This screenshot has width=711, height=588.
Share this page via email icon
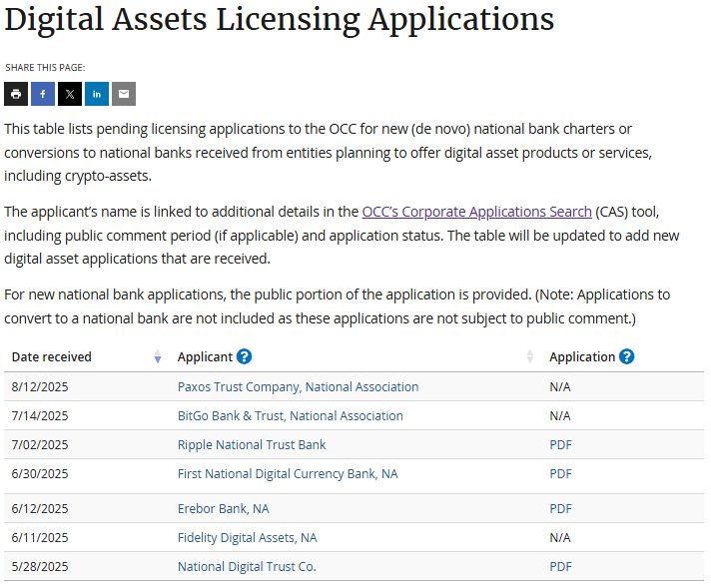124,94
